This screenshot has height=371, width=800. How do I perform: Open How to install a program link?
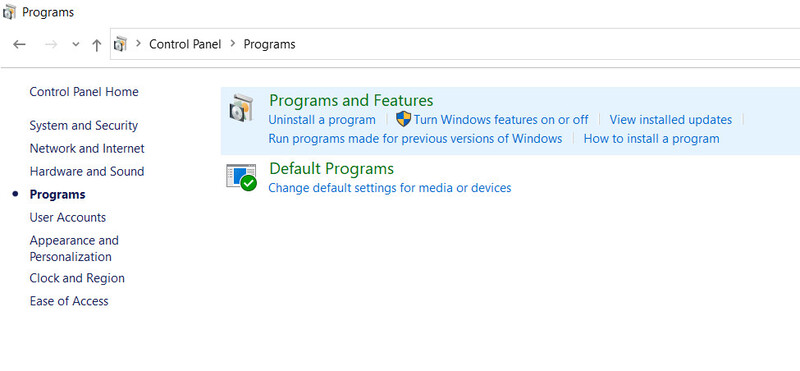(x=652, y=139)
